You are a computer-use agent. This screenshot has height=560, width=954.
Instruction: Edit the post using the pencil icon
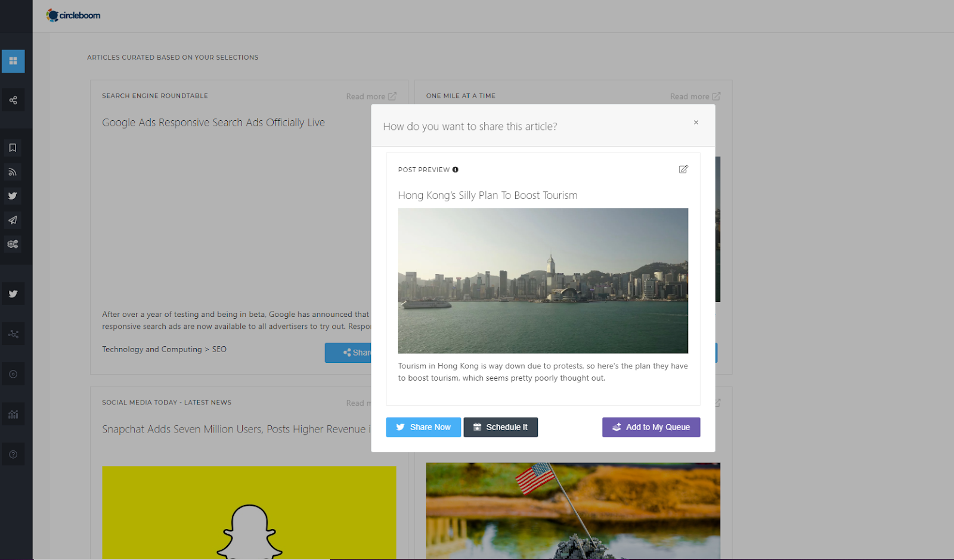(x=683, y=169)
